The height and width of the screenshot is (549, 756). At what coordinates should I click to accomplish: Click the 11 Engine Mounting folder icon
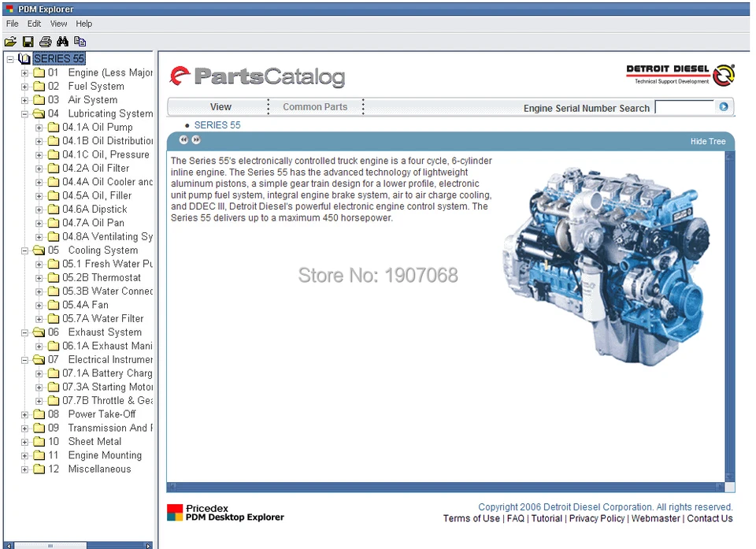point(39,455)
